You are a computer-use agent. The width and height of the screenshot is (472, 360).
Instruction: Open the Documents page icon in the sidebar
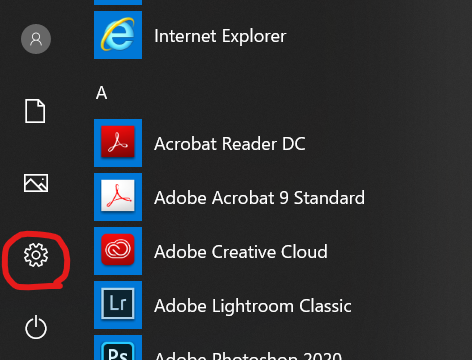click(x=35, y=111)
